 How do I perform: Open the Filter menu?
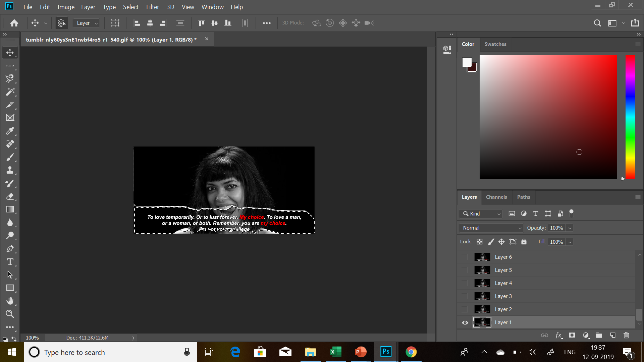[x=152, y=7]
